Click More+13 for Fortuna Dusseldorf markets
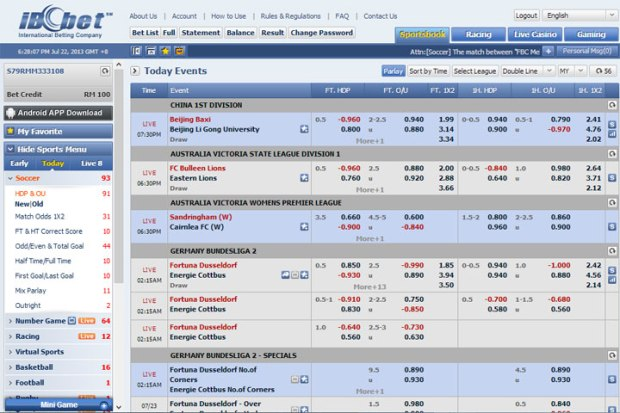Image resolution: width=620 pixels, height=413 pixels. point(369,286)
